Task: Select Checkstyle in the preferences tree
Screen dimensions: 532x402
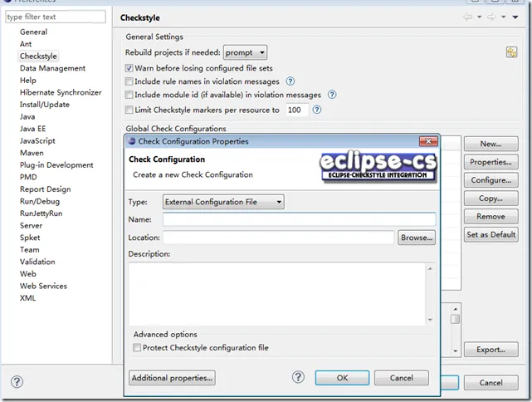Action: (x=38, y=56)
